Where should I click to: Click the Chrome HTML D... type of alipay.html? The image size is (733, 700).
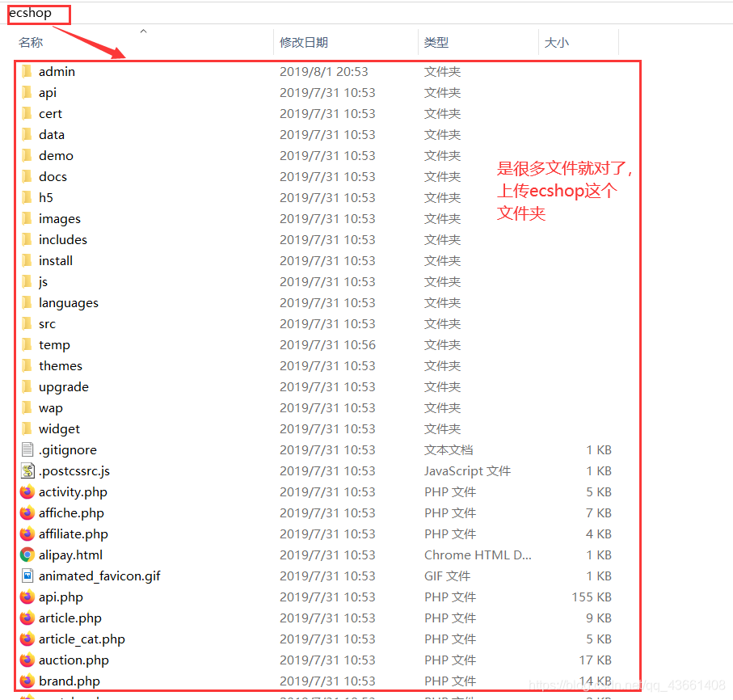[478, 555]
